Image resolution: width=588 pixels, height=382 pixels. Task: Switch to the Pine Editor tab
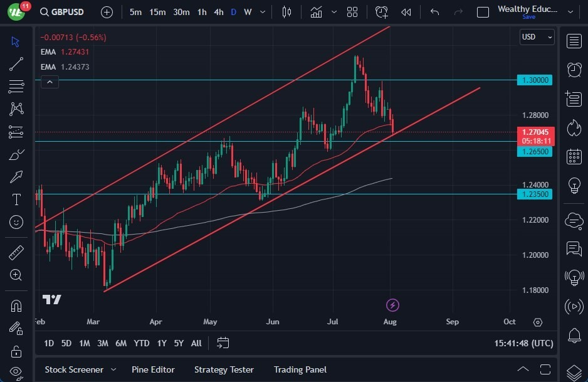[x=153, y=369]
